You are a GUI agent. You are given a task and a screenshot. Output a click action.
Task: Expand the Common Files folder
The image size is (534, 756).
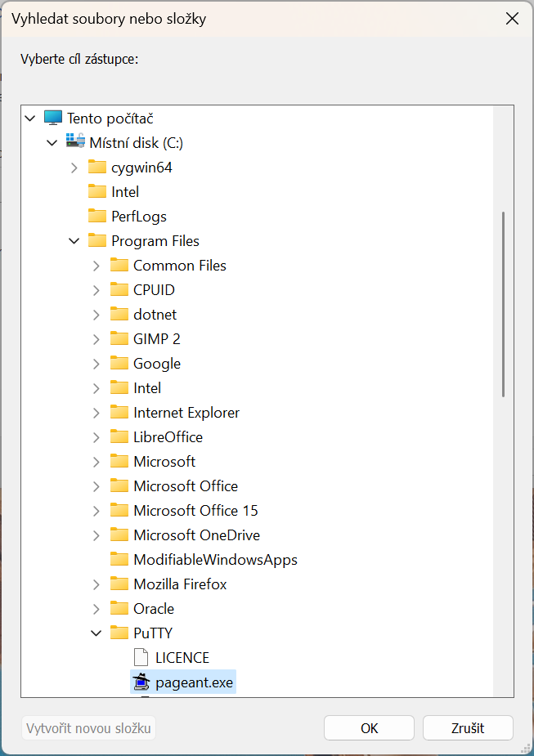96,266
